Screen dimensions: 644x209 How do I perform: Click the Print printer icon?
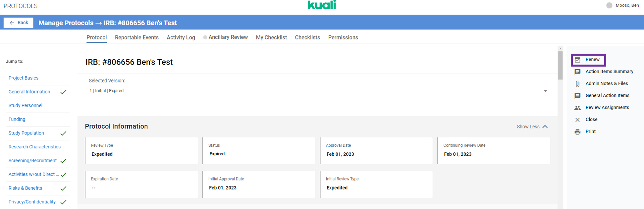tap(577, 132)
